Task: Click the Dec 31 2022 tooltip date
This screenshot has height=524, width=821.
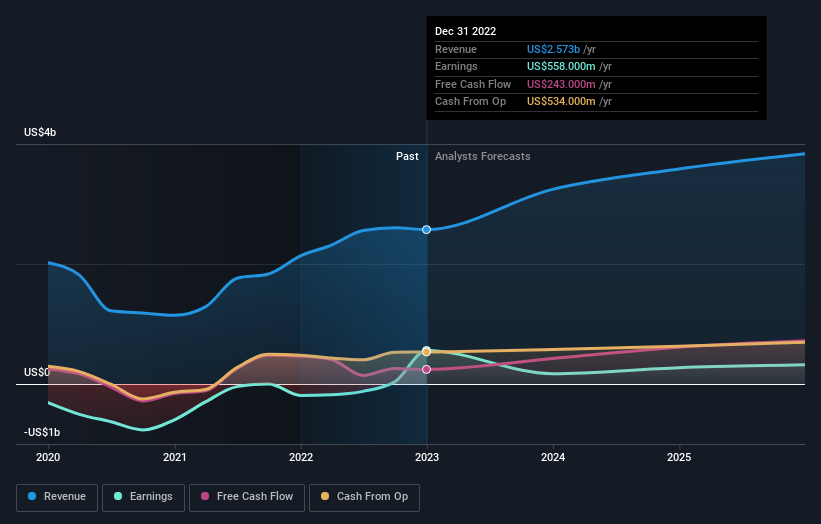Action: coord(465,31)
